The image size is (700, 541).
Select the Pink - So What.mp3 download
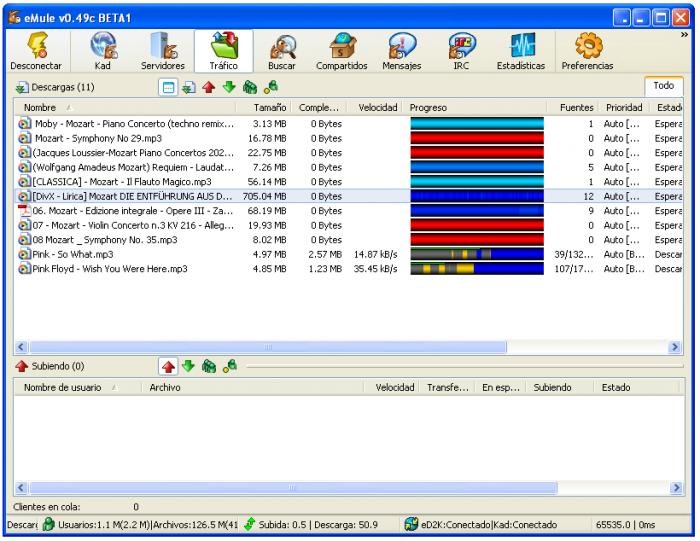[74, 255]
